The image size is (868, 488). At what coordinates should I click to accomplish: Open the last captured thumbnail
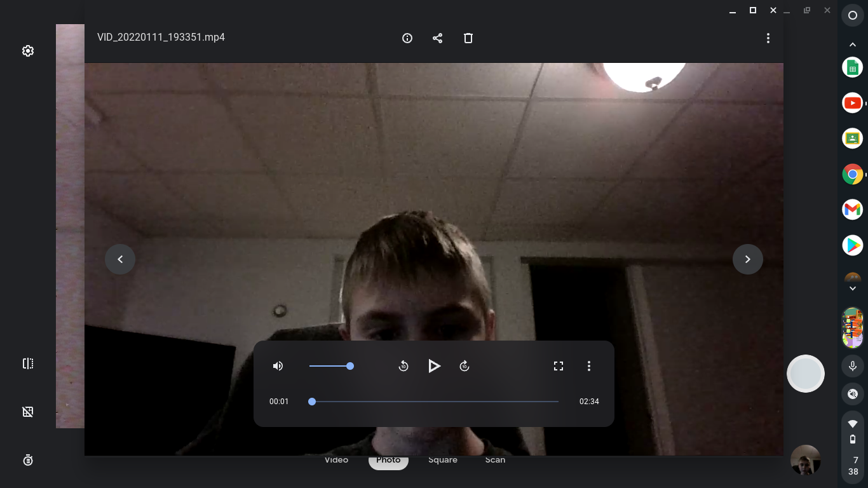coord(806,460)
